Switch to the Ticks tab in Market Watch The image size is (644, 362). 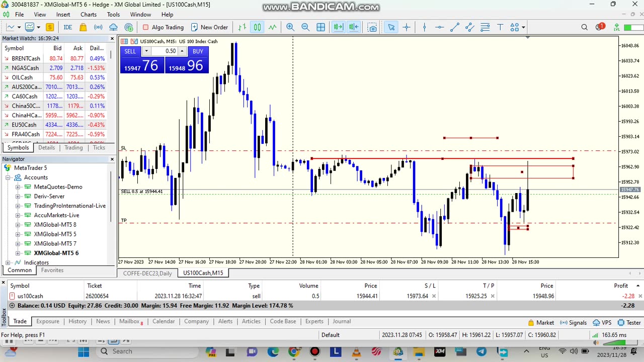point(99,147)
